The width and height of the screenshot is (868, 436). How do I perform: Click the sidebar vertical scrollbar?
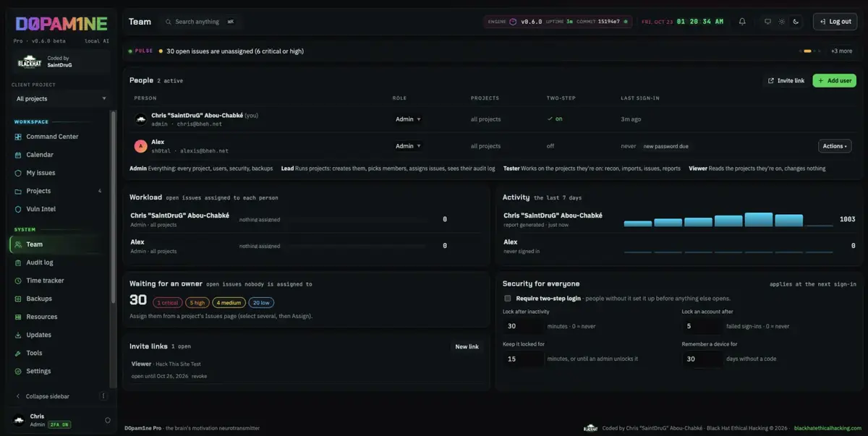[112, 208]
